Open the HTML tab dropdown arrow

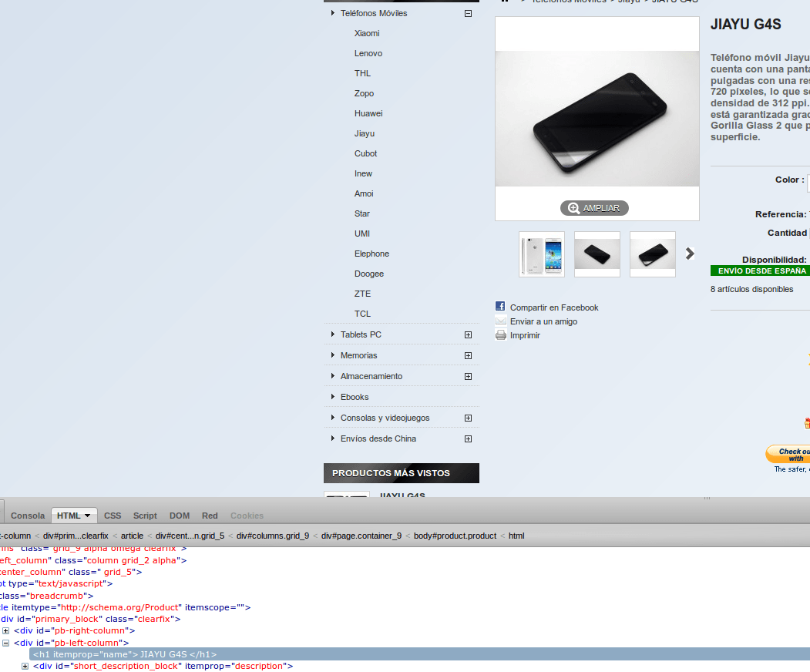(87, 516)
